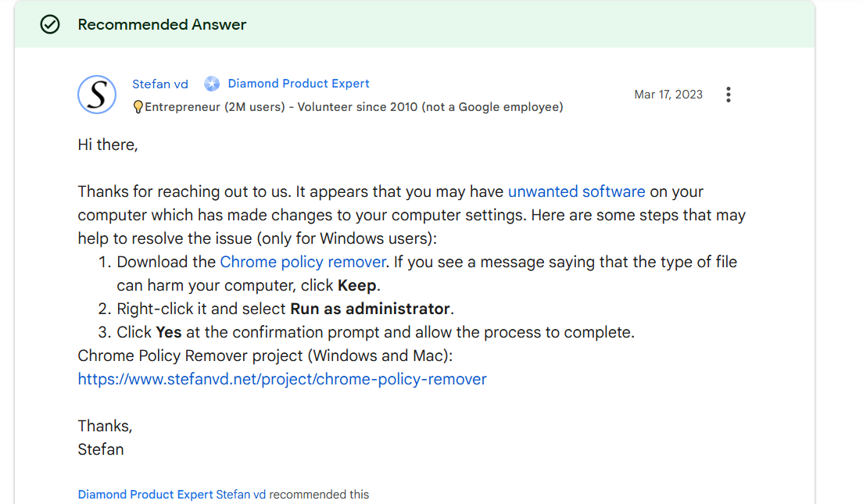The height and width of the screenshot is (504, 863).
Task: Click the Mar 17, 2023 date
Action: coord(668,95)
